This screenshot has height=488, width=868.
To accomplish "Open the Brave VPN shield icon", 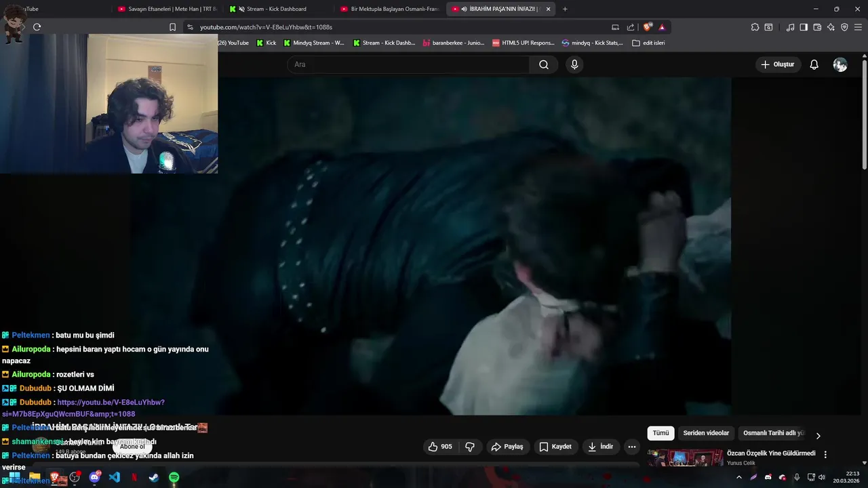I will pos(844,27).
